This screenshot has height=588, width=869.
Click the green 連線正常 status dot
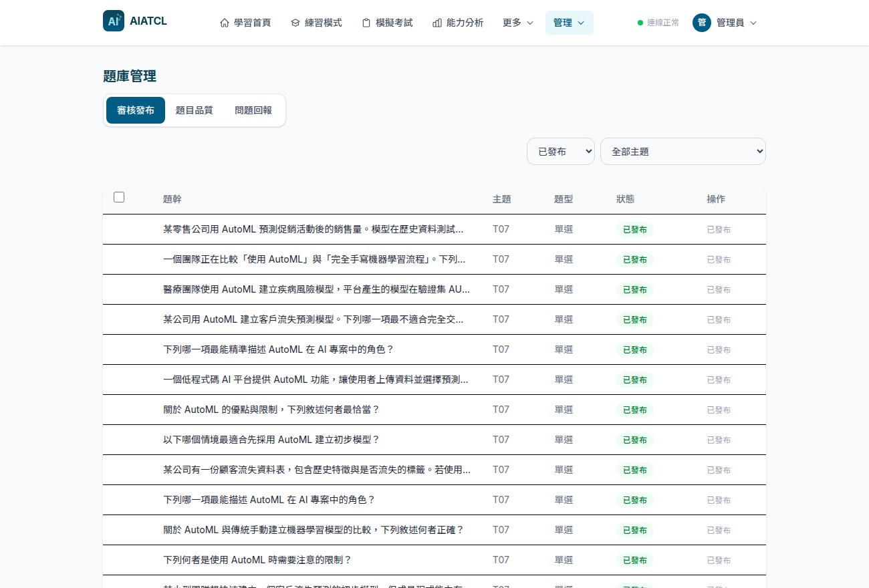tap(640, 23)
